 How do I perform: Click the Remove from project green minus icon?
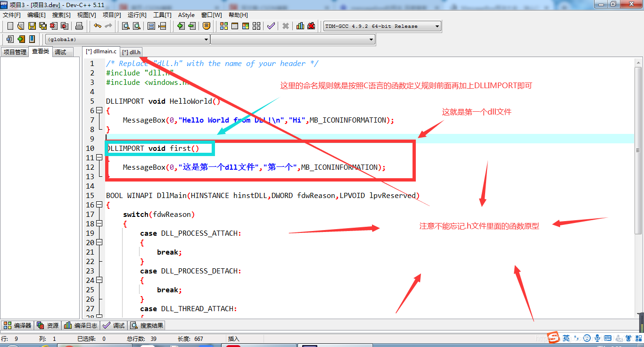coord(192,26)
